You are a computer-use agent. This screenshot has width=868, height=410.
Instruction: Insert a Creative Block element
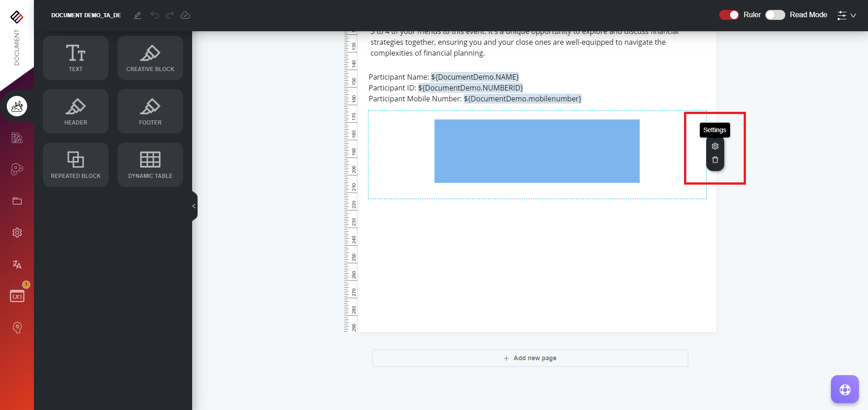(x=150, y=57)
